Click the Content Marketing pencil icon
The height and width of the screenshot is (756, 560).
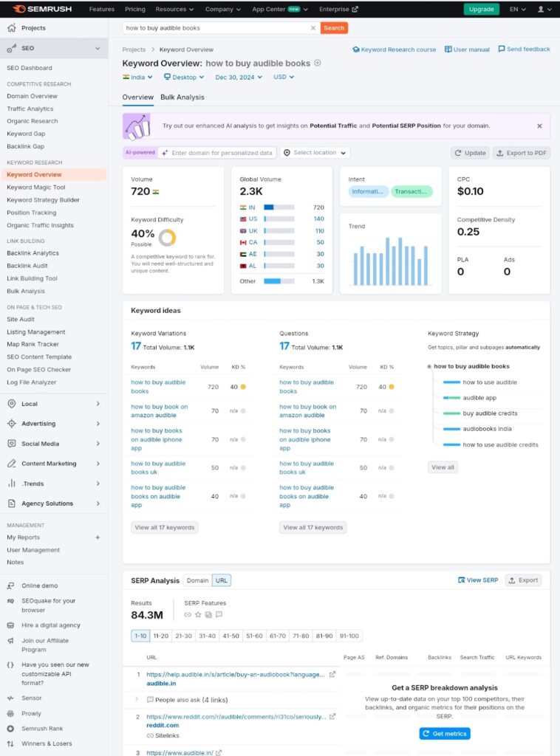(12, 464)
